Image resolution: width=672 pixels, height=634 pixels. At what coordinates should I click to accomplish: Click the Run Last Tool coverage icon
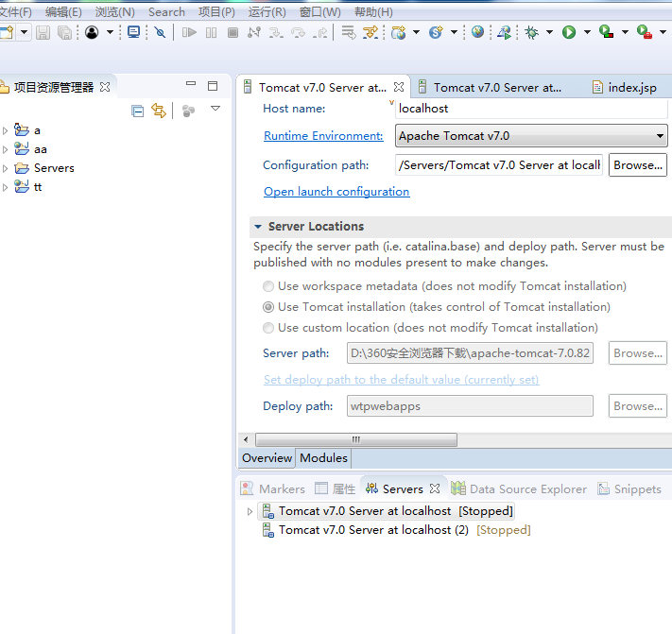607,32
